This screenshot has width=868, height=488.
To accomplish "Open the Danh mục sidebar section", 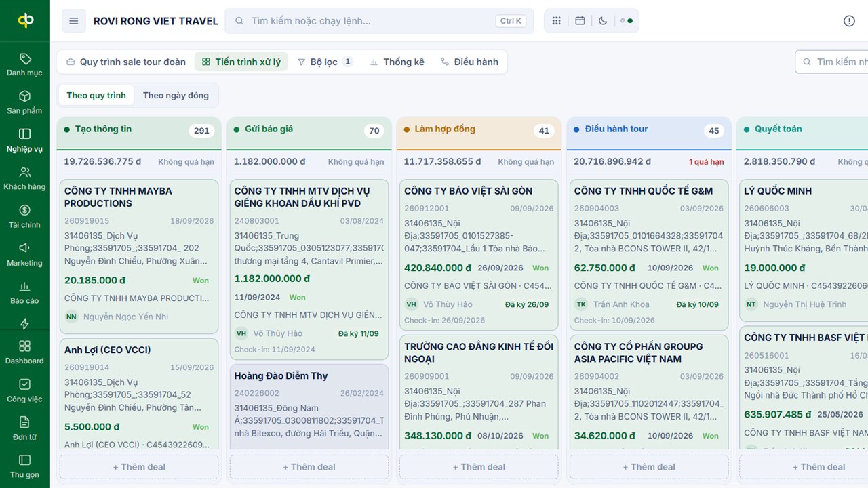I will click(x=24, y=64).
